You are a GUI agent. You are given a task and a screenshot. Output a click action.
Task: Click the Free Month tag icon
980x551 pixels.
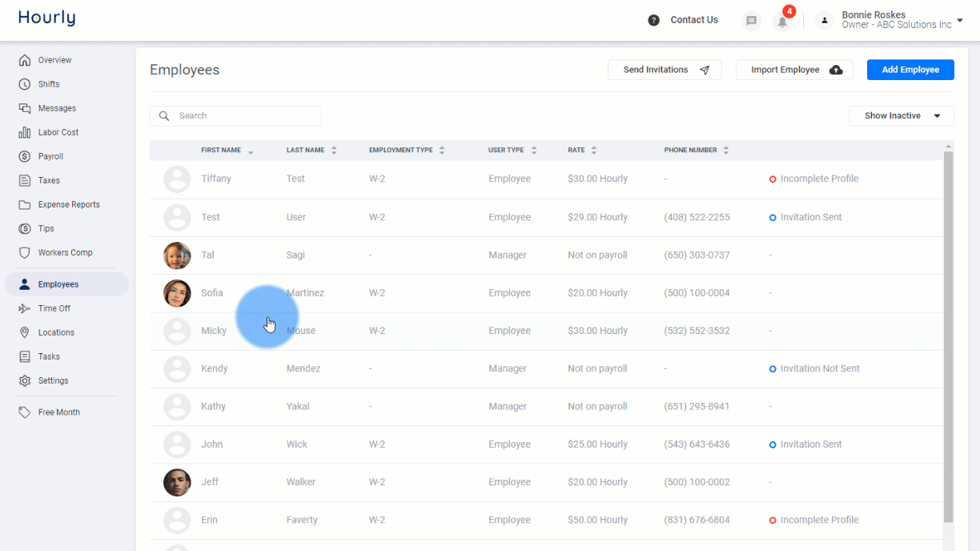[25, 412]
